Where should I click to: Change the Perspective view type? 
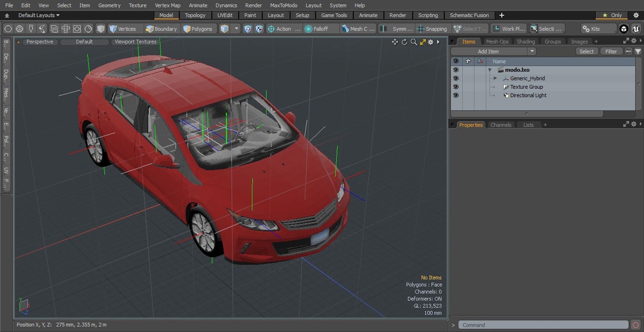[x=40, y=42]
